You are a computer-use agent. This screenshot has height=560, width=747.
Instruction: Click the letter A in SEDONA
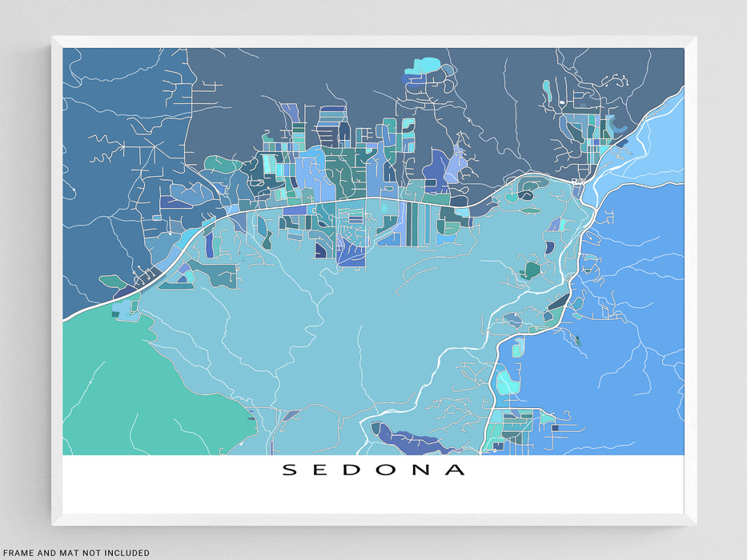(x=455, y=470)
